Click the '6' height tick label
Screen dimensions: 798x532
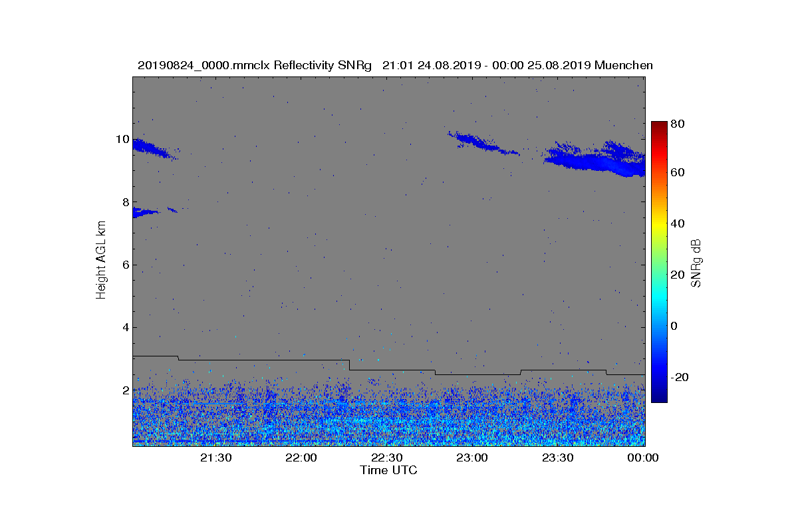coord(125,265)
